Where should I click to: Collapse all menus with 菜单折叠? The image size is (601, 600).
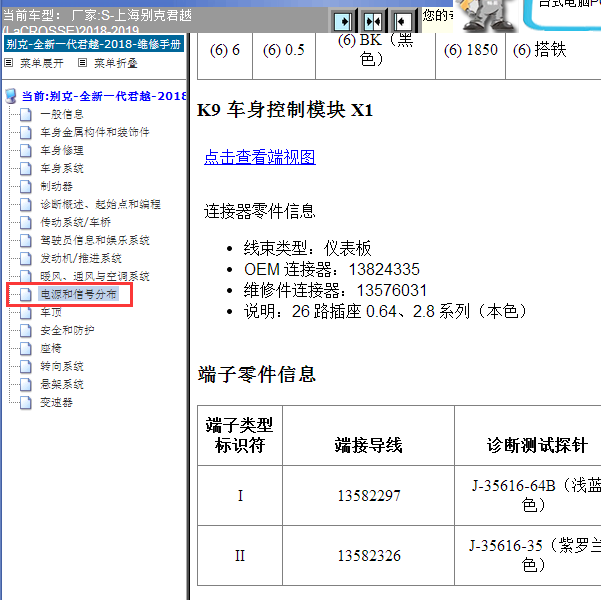click(x=115, y=63)
